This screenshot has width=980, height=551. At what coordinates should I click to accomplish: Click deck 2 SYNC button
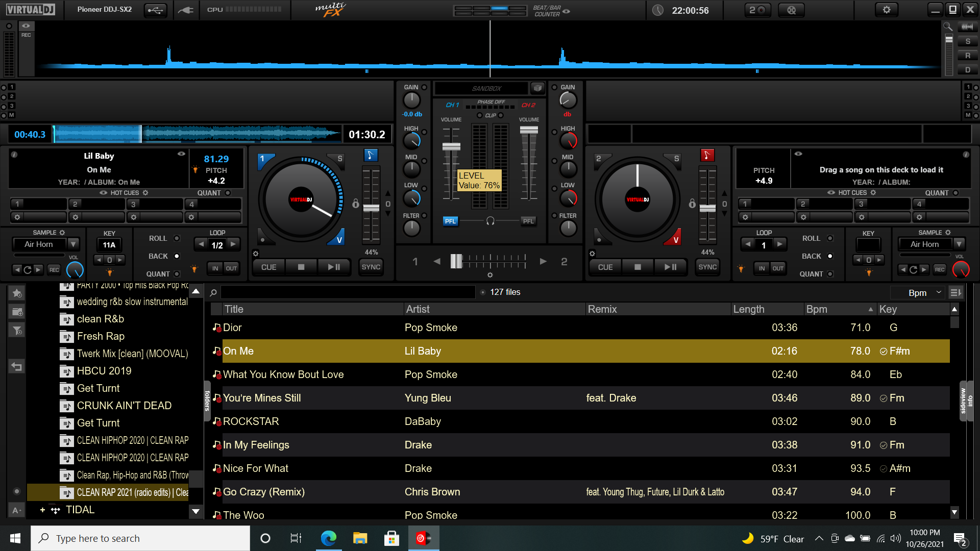707,267
